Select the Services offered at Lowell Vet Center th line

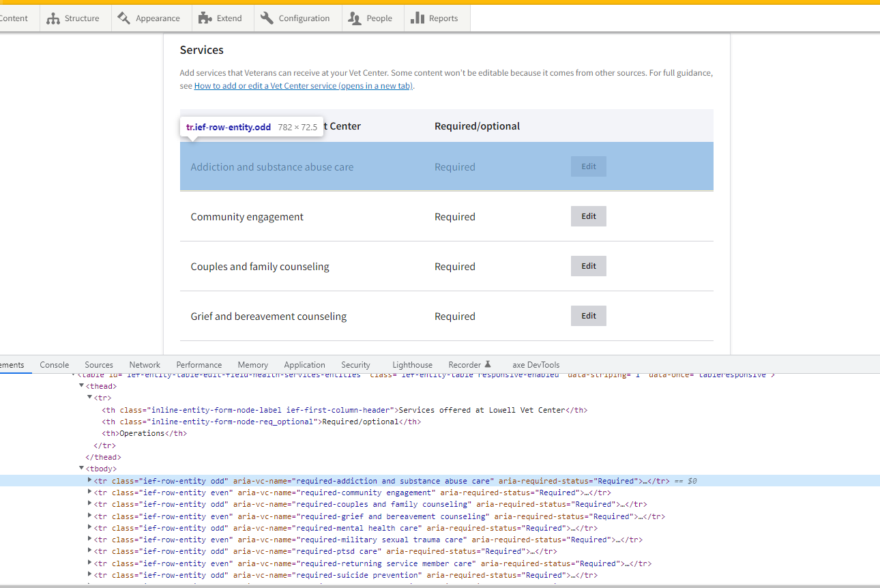[x=344, y=410]
